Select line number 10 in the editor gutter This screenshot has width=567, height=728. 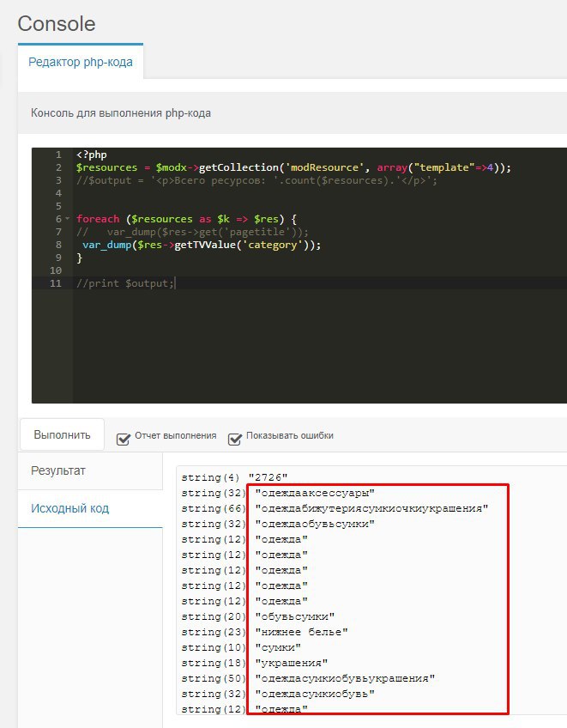(56, 270)
